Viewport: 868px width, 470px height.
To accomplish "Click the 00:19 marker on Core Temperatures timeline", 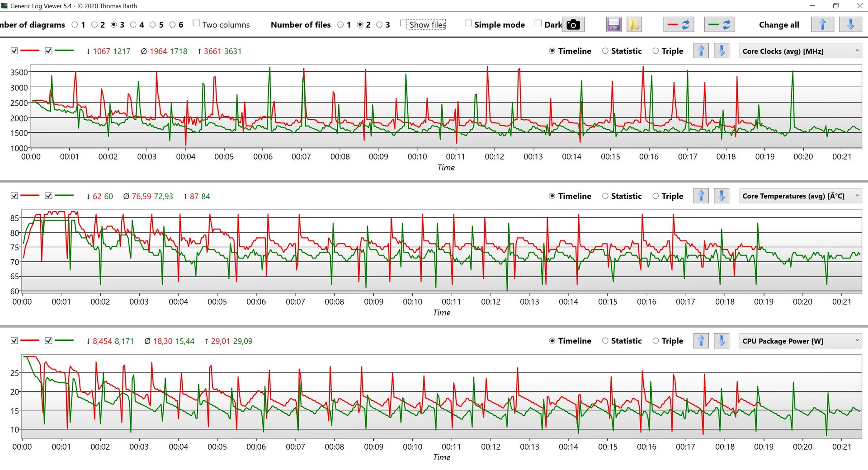I will pyautogui.click(x=764, y=302).
